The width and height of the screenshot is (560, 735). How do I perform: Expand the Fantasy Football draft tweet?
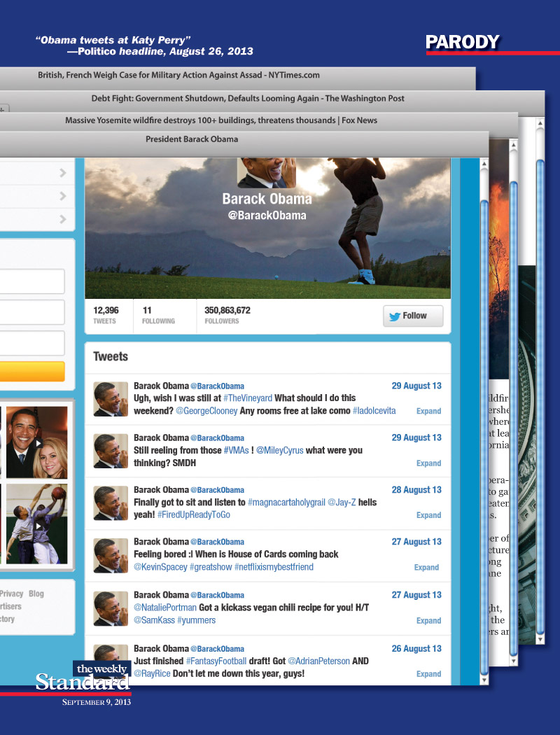tap(428, 673)
